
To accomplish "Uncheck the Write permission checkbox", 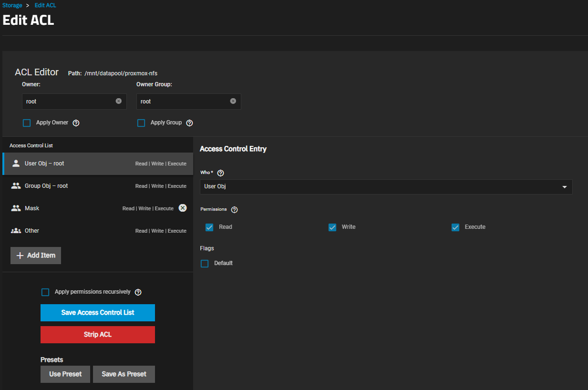I will [x=332, y=227].
